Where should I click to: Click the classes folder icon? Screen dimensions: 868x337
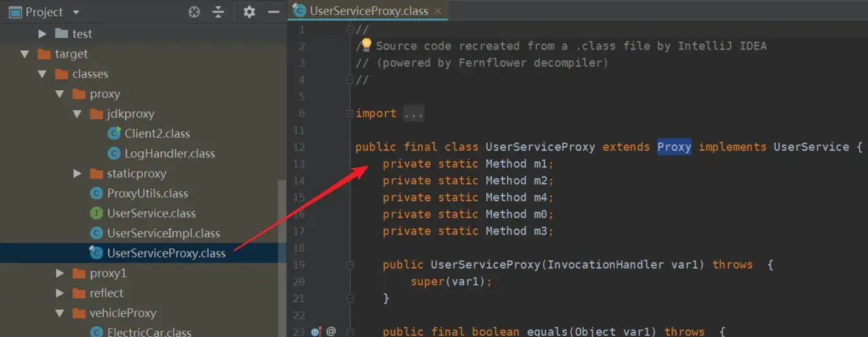coord(62,74)
